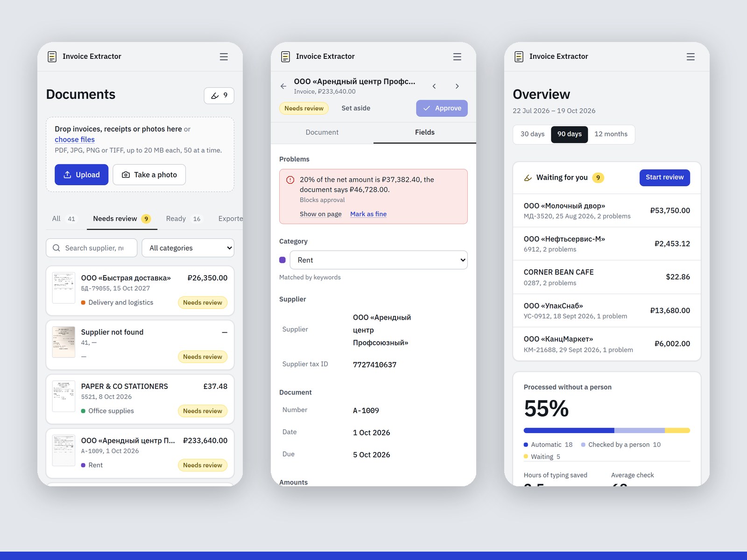Image resolution: width=747 pixels, height=560 pixels.
Task: Open hamburger menu in invoice detail screen
Action: pos(457,56)
